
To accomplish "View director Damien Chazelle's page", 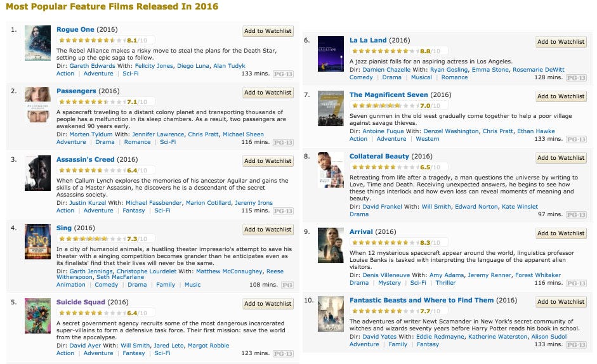I will (x=386, y=70).
